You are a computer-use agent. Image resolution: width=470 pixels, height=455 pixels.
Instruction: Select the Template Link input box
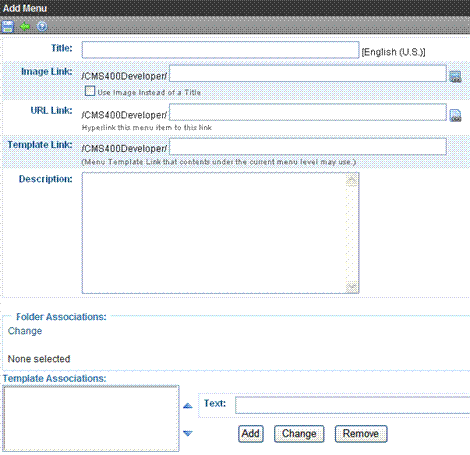tap(308, 147)
